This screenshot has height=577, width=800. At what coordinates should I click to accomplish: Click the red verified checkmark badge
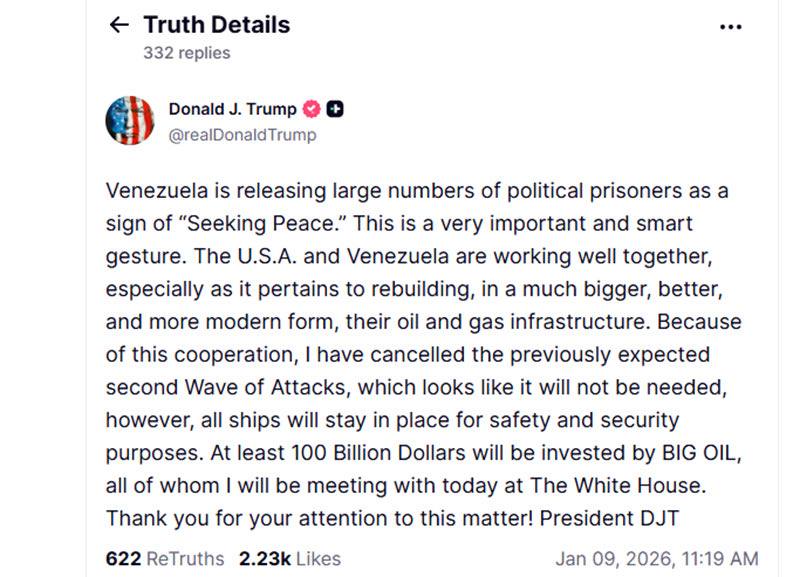312,110
